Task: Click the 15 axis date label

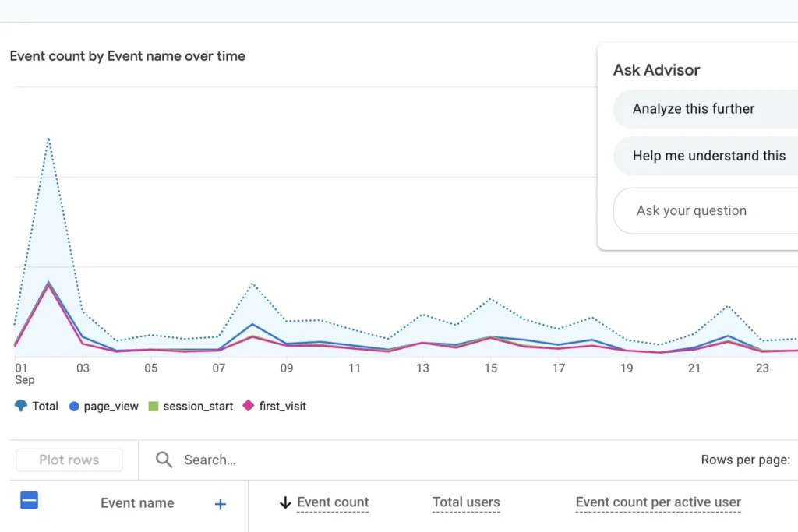Action: [x=491, y=368]
